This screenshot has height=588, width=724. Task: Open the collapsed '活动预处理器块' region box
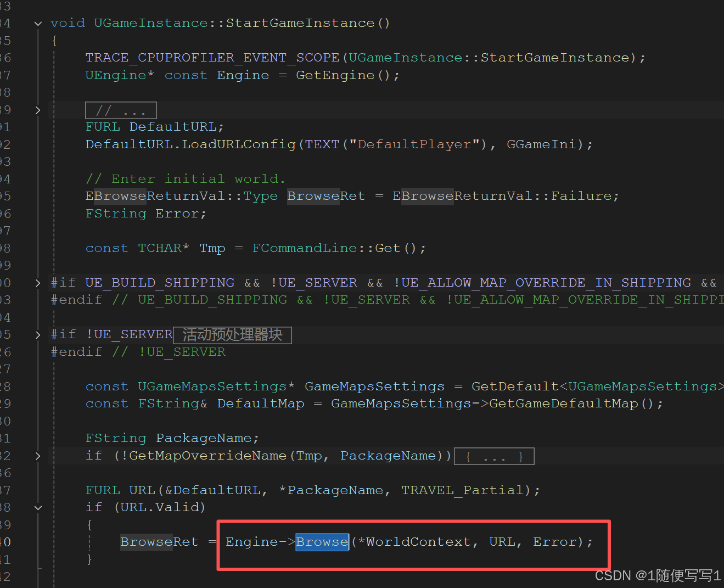pos(232,335)
